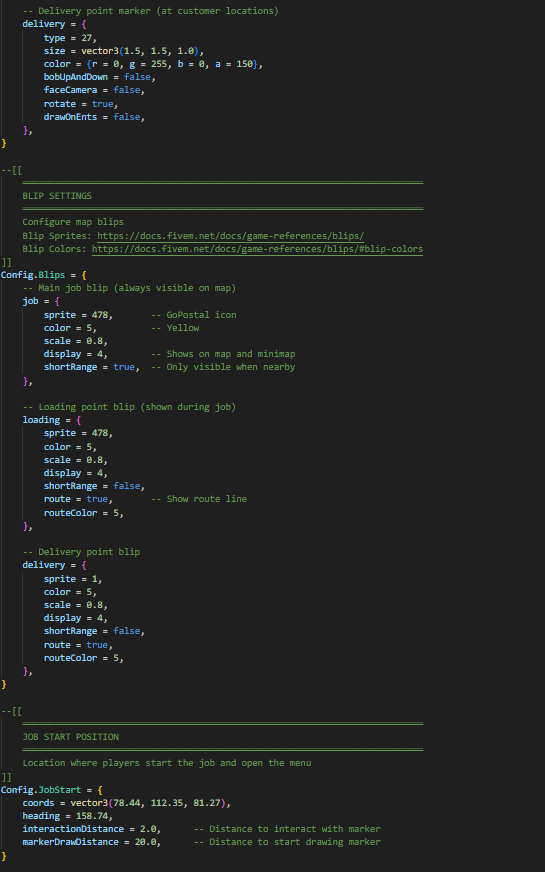Click the '-- Yellow' comment

tap(175, 328)
